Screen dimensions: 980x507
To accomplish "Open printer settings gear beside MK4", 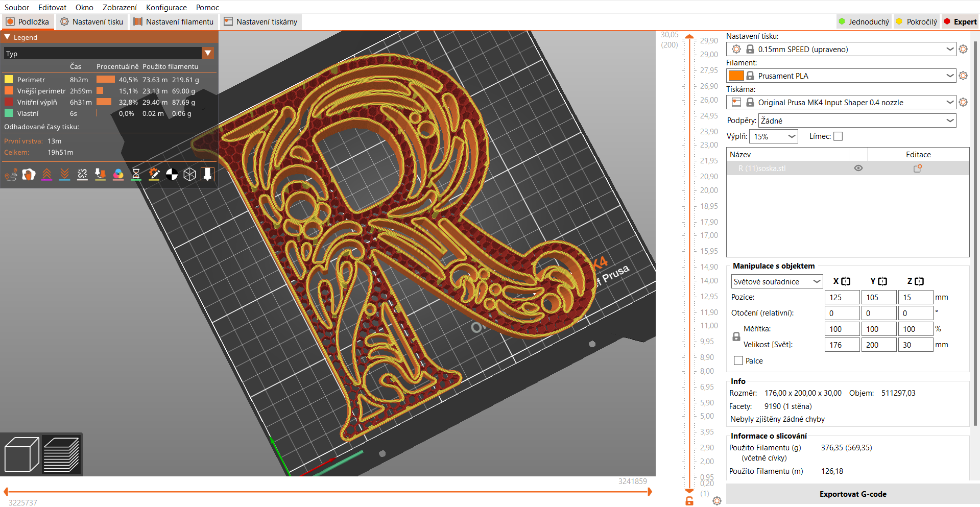I will tap(963, 102).
